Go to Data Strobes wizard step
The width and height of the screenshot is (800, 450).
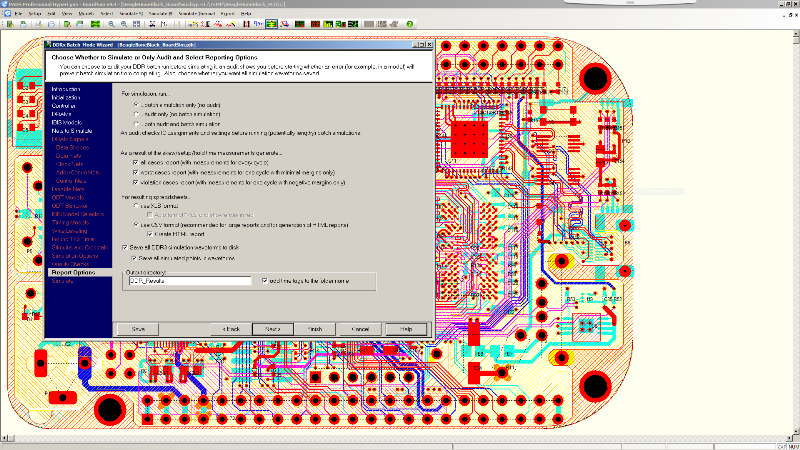pyautogui.click(x=72, y=147)
